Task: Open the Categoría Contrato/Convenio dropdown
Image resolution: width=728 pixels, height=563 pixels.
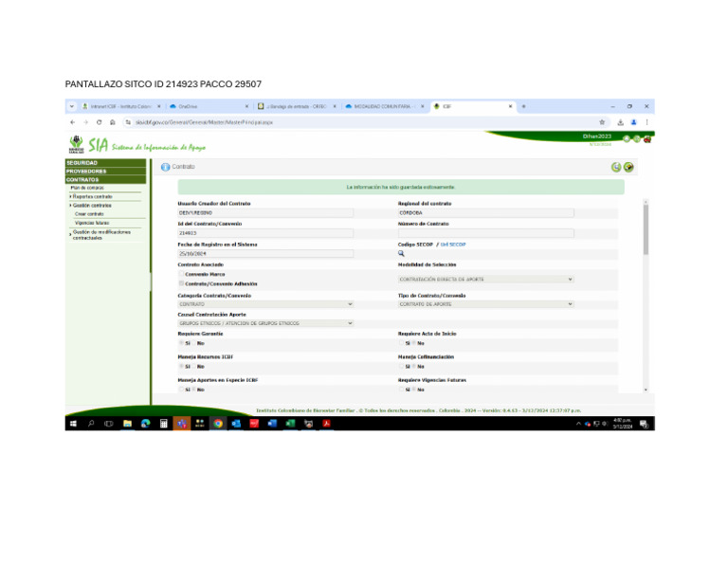Action: coord(265,304)
